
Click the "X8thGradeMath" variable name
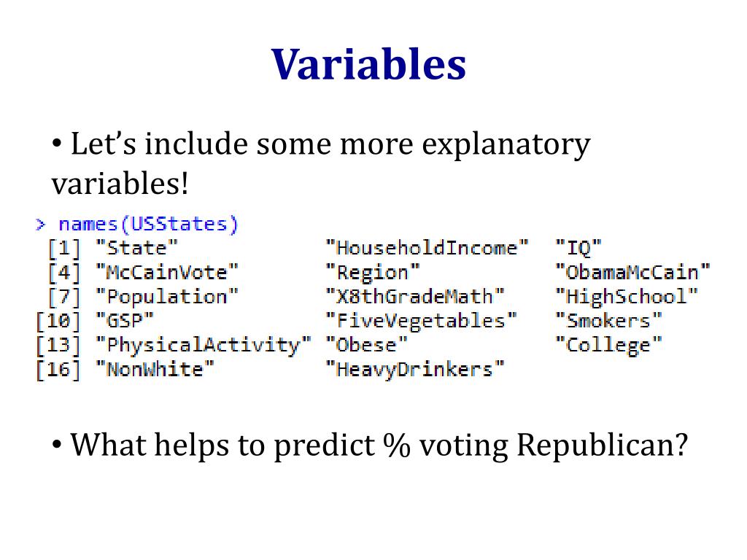[x=415, y=297]
